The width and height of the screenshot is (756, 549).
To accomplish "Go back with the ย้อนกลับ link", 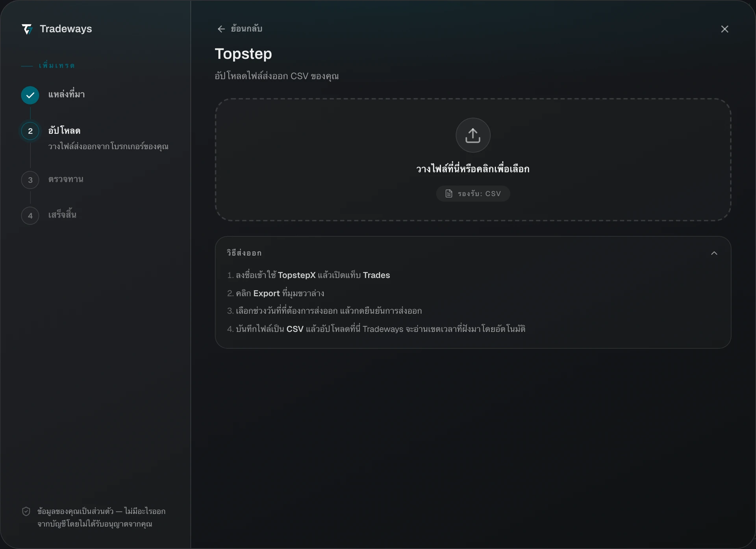I will pyautogui.click(x=240, y=29).
